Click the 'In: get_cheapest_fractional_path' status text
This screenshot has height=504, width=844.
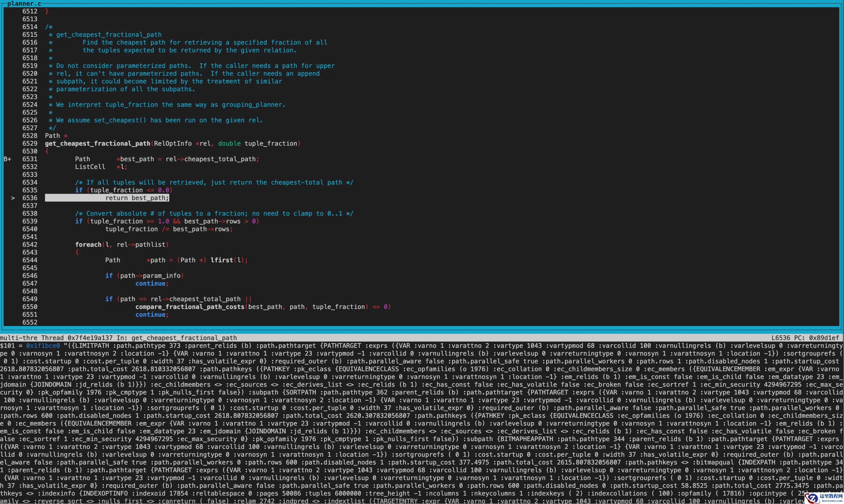[177, 338]
